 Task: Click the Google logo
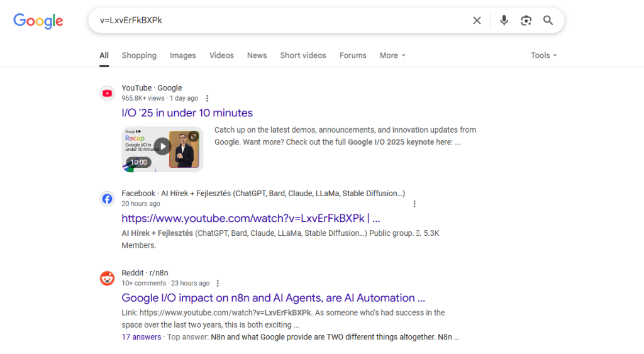pos(38,21)
